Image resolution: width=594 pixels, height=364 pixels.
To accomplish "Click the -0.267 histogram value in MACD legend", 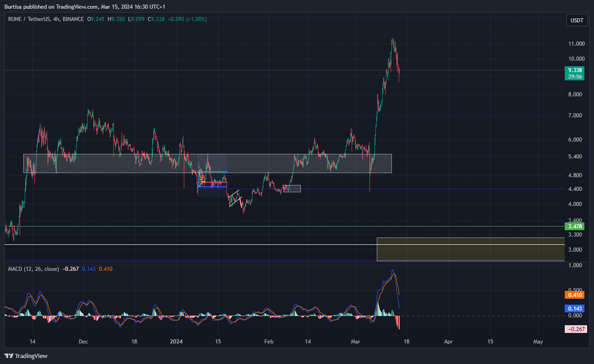I will (70, 269).
